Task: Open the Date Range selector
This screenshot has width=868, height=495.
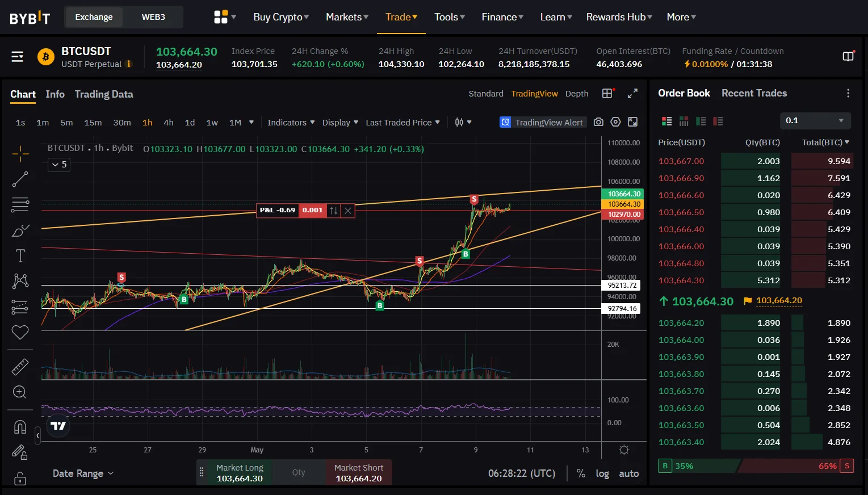Action: 83,473
